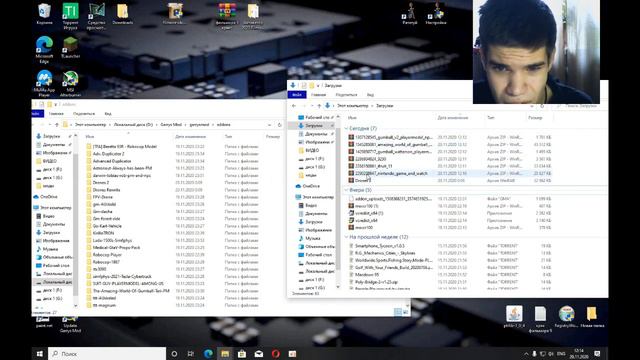
Task: Select Музыка in Загрузки window sidebar
Action: click(313, 238)
